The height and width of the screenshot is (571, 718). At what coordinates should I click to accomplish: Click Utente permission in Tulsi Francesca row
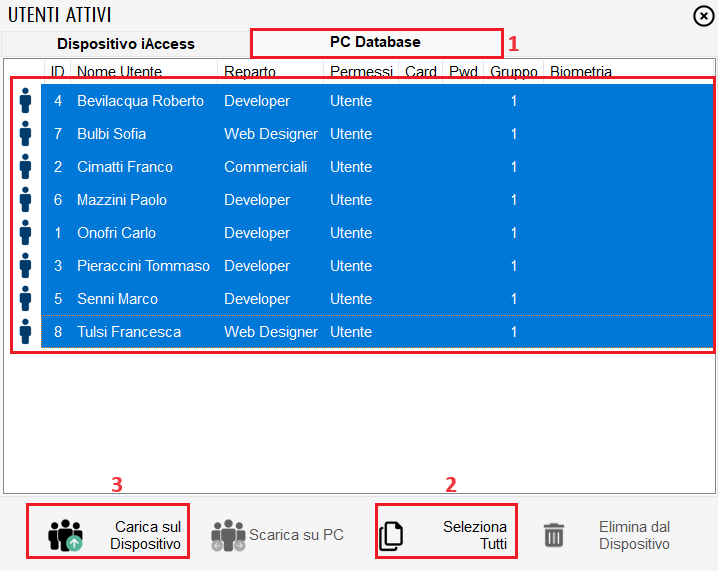click(x=351, y=332)
